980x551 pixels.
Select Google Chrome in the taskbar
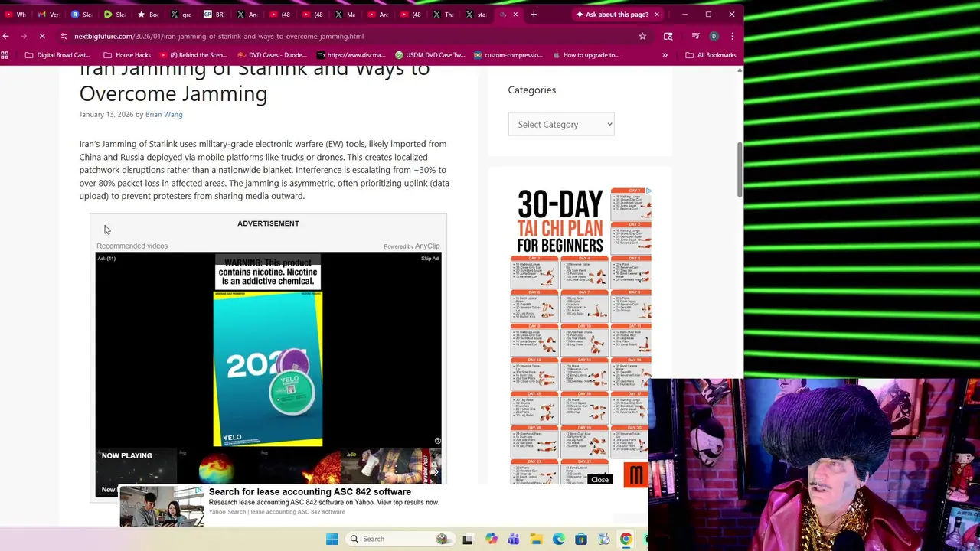(x=626, y=540)
